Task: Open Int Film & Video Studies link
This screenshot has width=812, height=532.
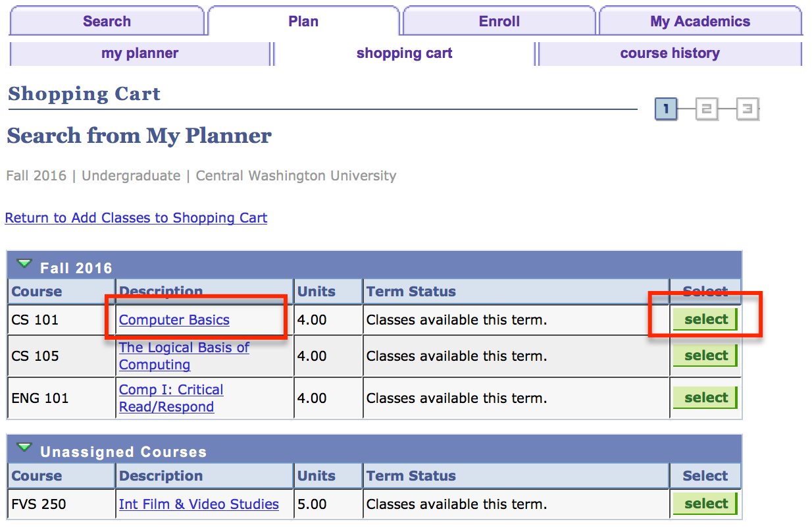Action: (199, 504)
